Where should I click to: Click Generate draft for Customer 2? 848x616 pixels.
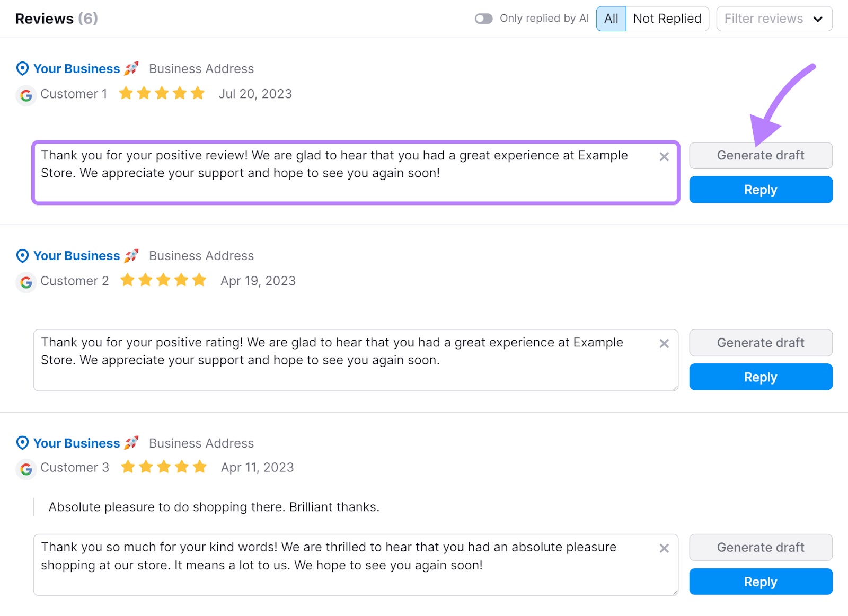tap(760, 343)
